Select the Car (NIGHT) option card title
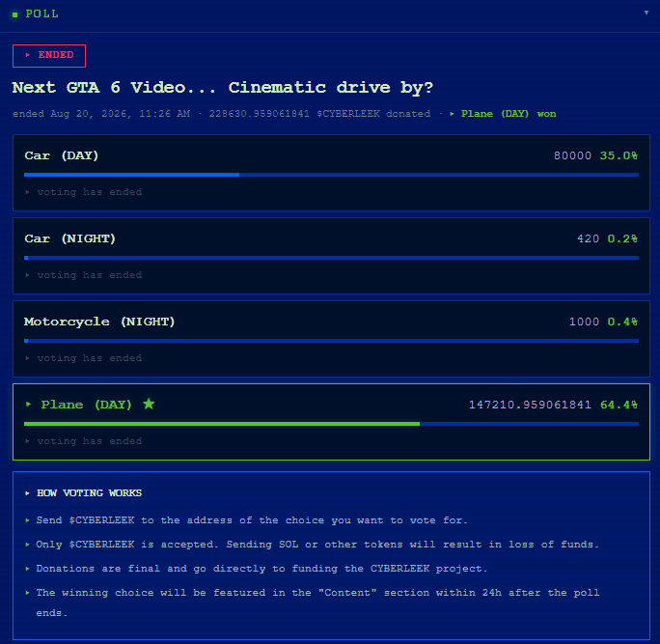Screen dimensions: 660x644 coord(69,238)
